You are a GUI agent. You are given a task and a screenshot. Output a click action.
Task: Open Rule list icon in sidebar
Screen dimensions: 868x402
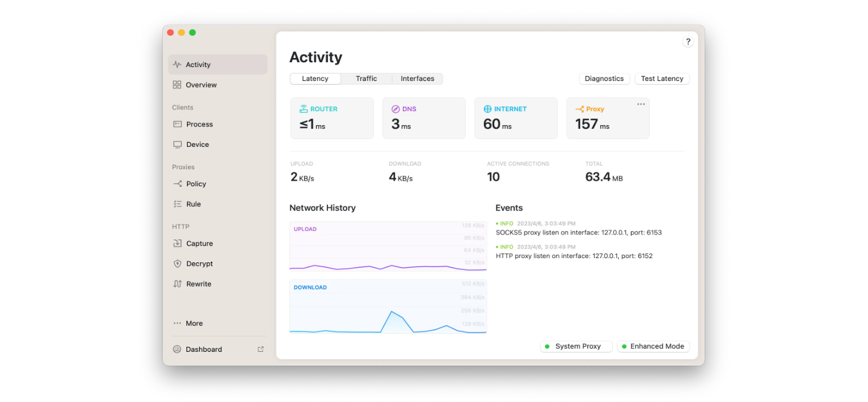(177, 204)
